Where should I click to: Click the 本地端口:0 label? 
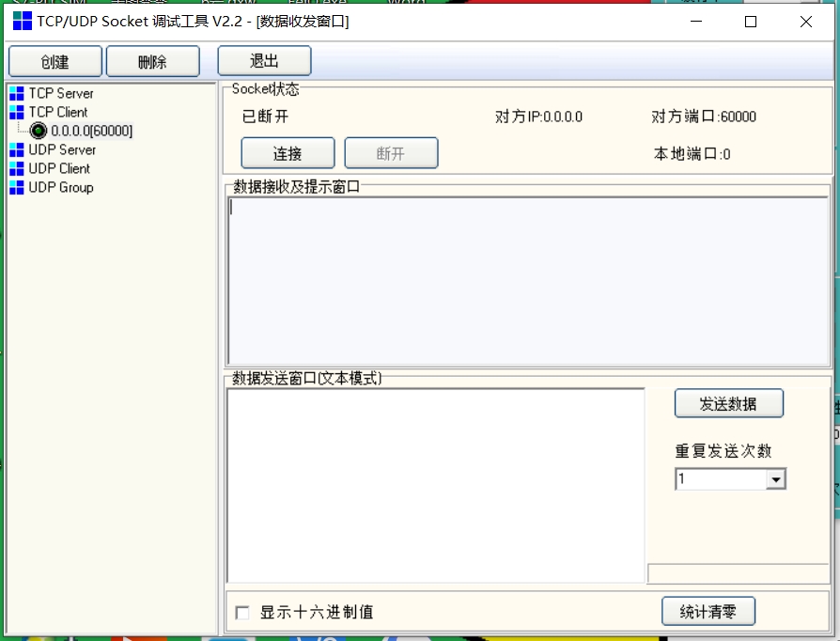tap(692, 154)
